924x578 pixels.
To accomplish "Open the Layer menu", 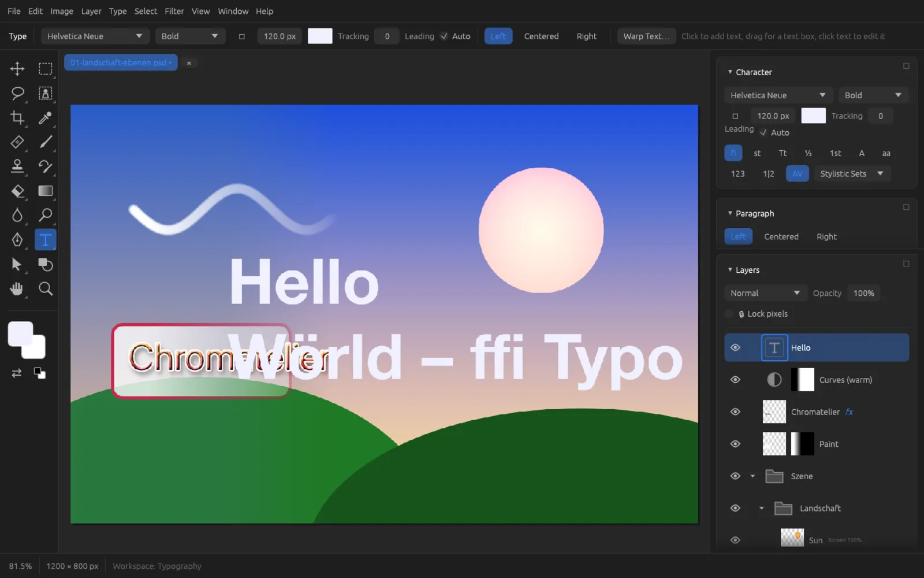I will (91, 11).
